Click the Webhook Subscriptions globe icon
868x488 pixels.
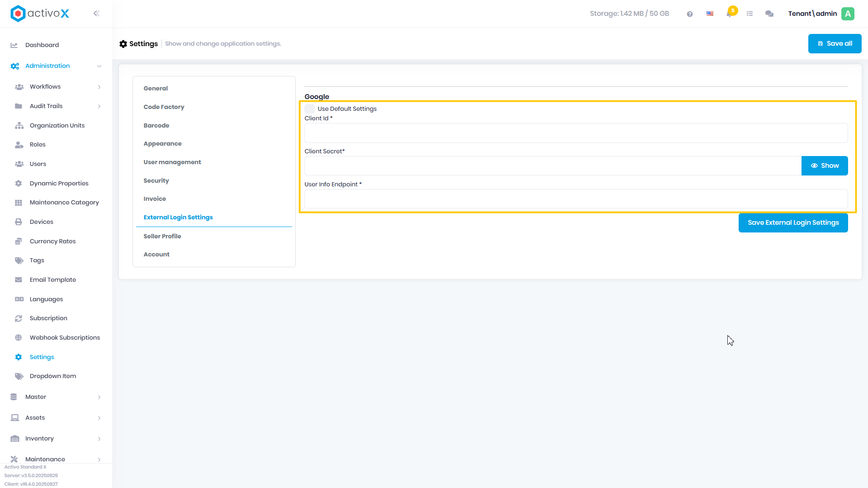19,338
